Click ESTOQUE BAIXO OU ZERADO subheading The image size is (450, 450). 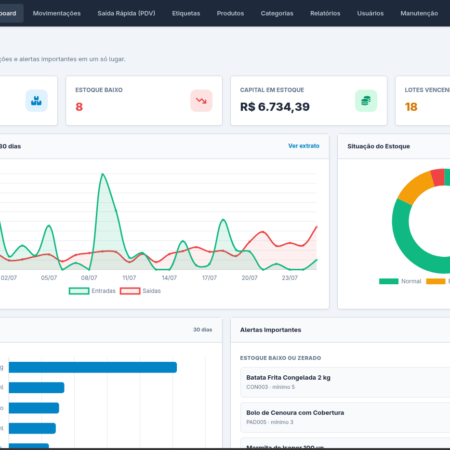tap(280, 358)
